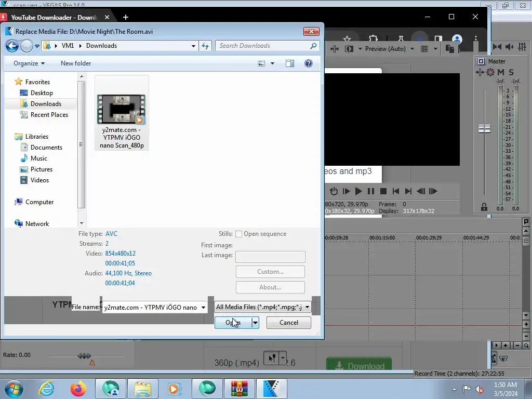Viewport: 532px width, 399px height.
Task: Cancel the Replace Media File dialog
Action: 289,323
